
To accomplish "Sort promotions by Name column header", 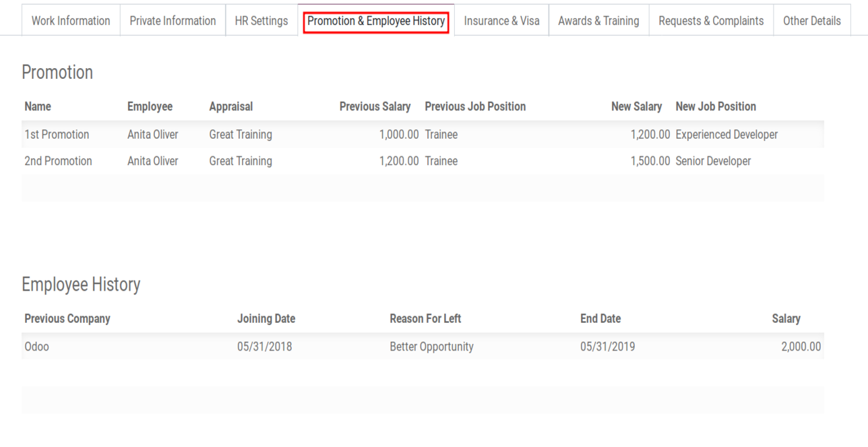I will (38, 107).
